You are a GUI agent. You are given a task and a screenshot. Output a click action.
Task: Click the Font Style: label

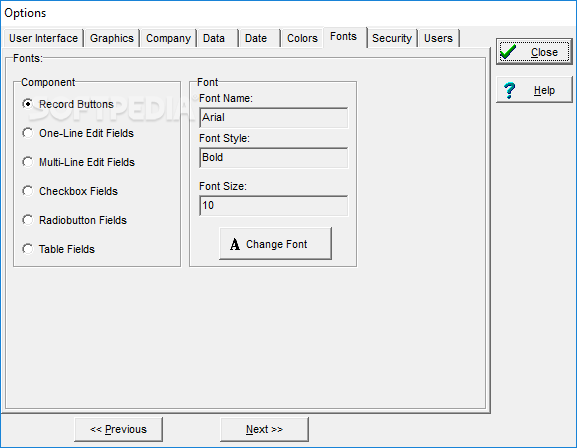[x=224, y=138]
